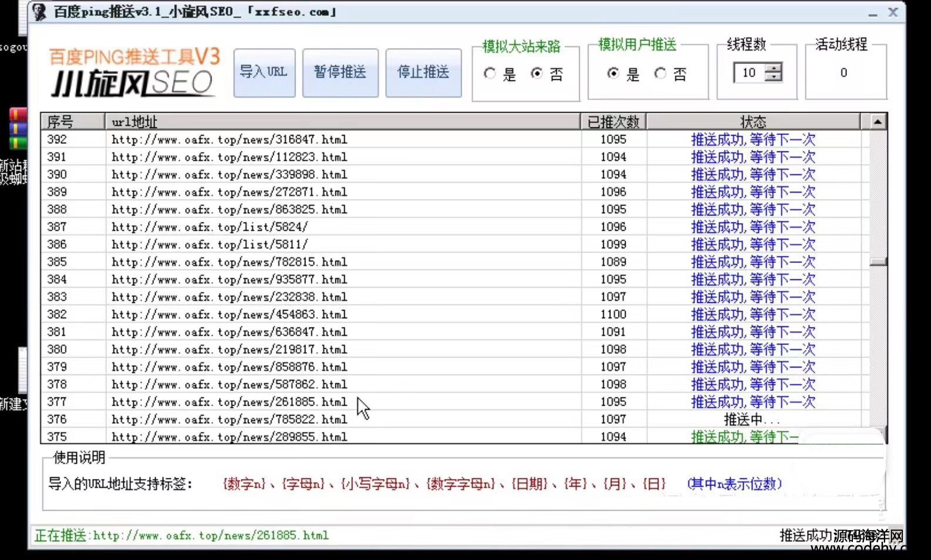Select row with URL news/261885.html
931x560 pixels.
point(455,402)
